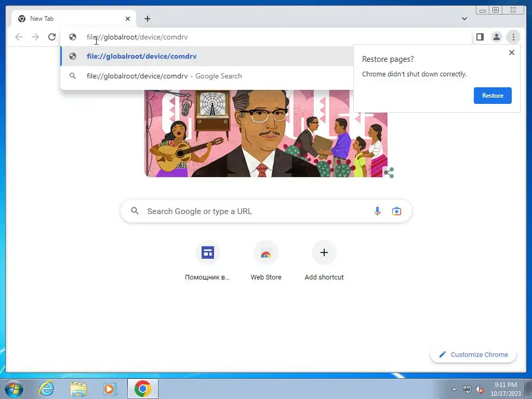Reload the page with the refresh icon
This screenshot has height=399, width=532.
click(x=52, y=37)
